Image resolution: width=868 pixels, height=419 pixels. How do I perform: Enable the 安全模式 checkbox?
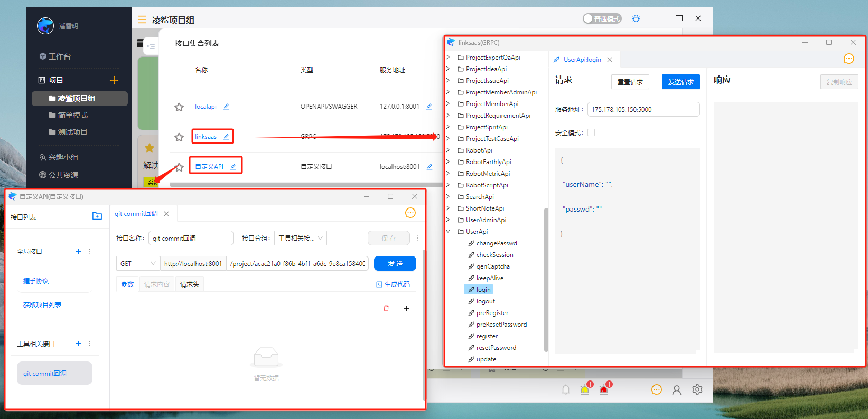(x=591, y=132)
